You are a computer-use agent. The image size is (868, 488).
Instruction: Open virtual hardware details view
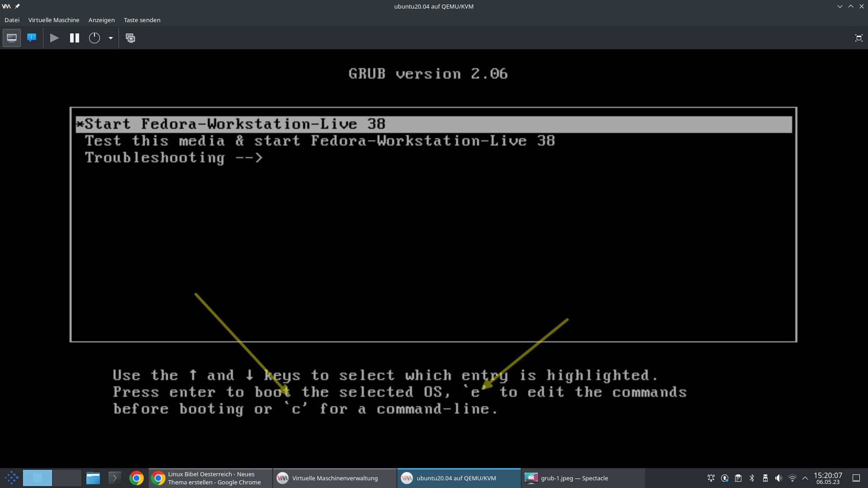tap(32, 38)
